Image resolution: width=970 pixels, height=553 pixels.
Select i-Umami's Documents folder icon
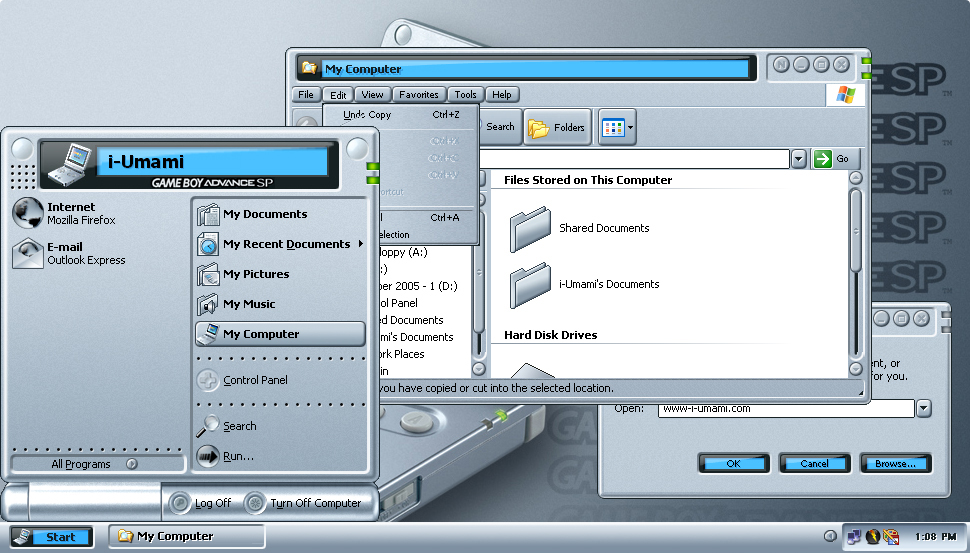point(530,285)
